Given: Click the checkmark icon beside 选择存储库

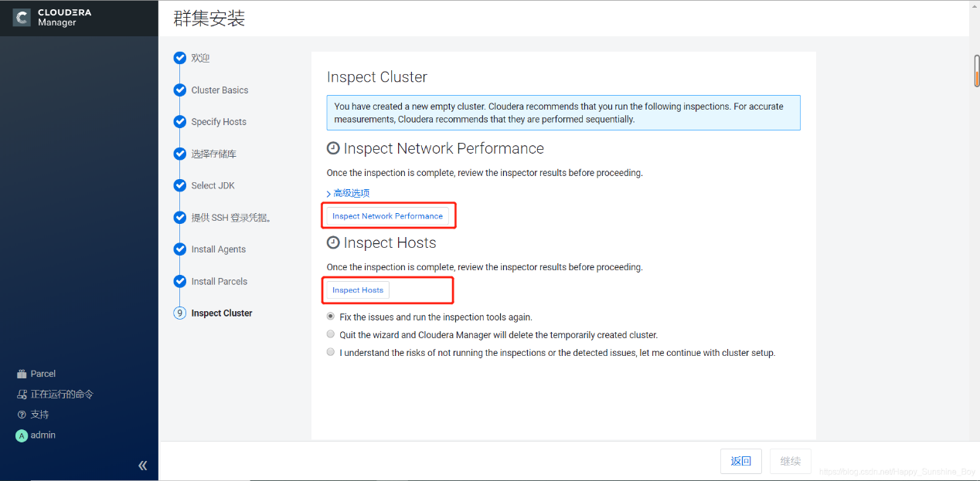Looking at the screenshot, I should point(180,154).
